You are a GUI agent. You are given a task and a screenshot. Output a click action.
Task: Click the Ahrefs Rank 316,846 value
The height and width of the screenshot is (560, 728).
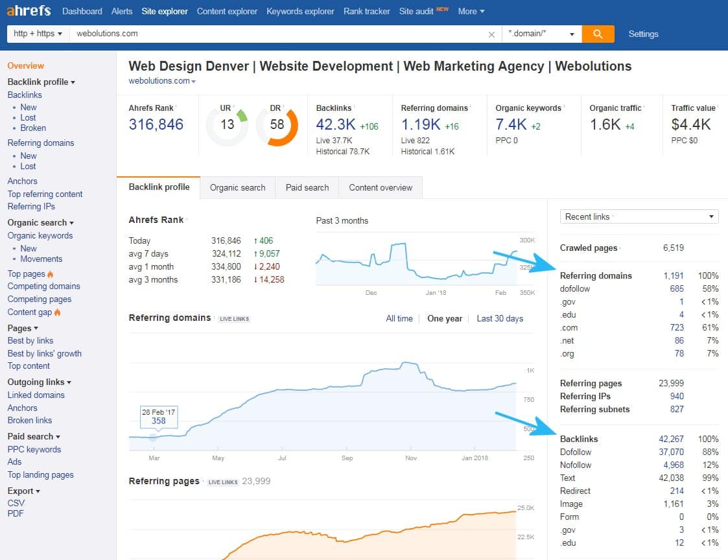[156, 124]
